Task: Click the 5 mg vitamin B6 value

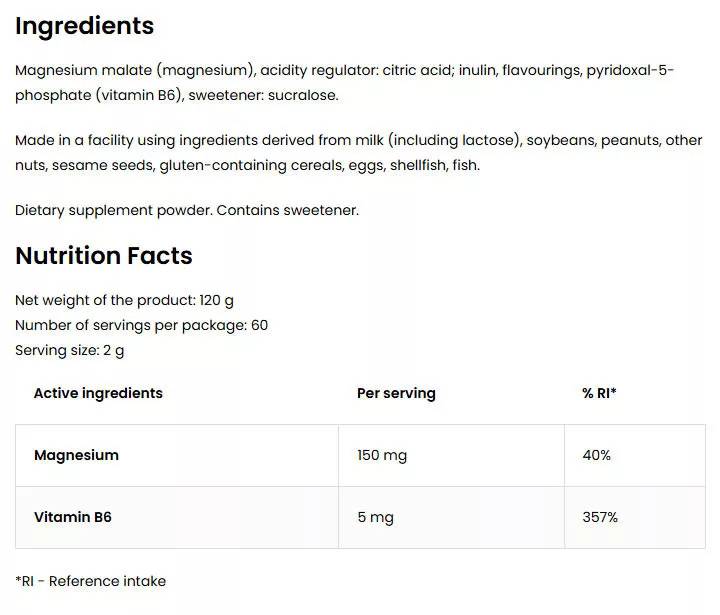Action: [x=375, y=517]
